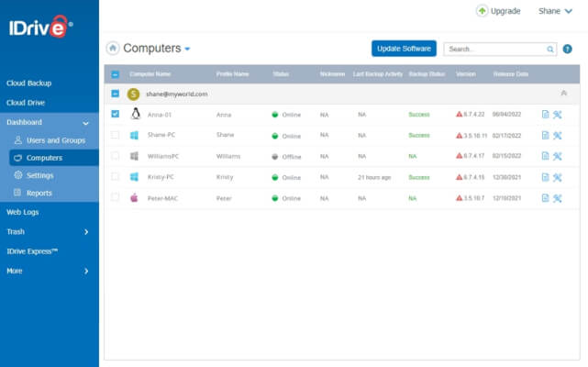
Task: Click the Windows icon for Shane-PC
Action: [134, 135]
